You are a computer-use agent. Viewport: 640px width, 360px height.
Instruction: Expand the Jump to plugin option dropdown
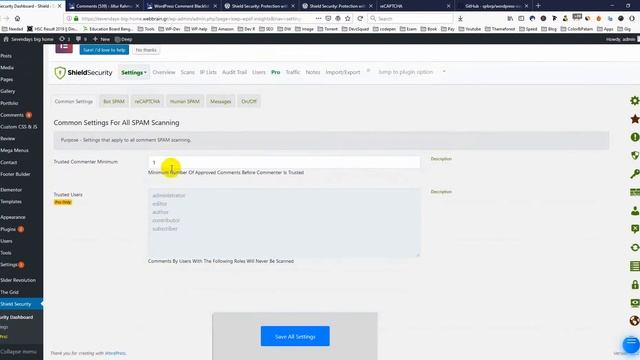[411, 72]
